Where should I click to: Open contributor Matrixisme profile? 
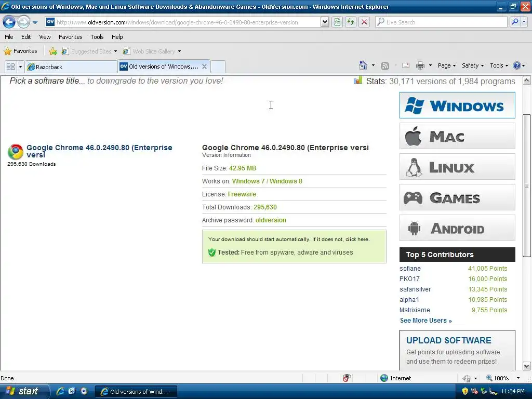click(x=415, y=310)
